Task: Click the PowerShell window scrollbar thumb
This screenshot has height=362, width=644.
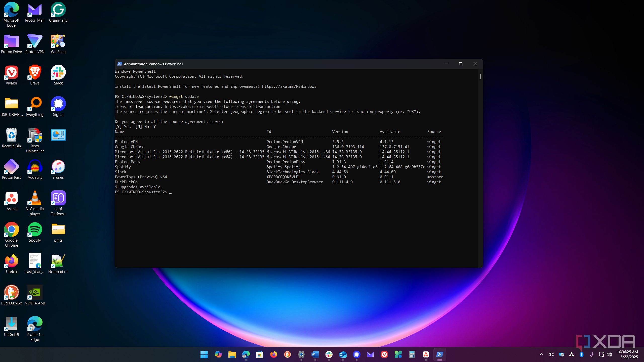Action: [480, 76]
